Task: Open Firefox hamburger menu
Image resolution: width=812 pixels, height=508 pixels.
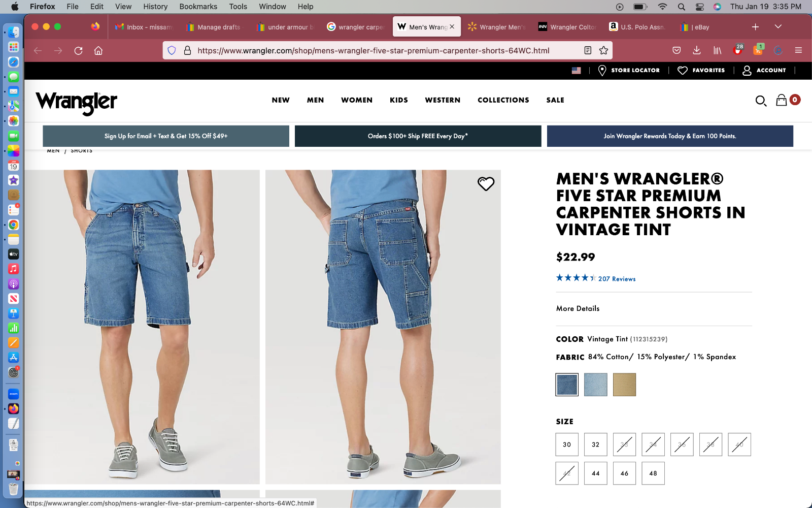Action: click(x=798, y=50)
